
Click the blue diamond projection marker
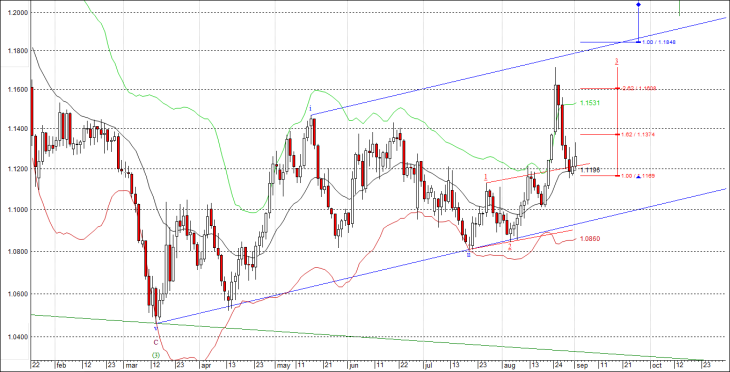[638, 5]
